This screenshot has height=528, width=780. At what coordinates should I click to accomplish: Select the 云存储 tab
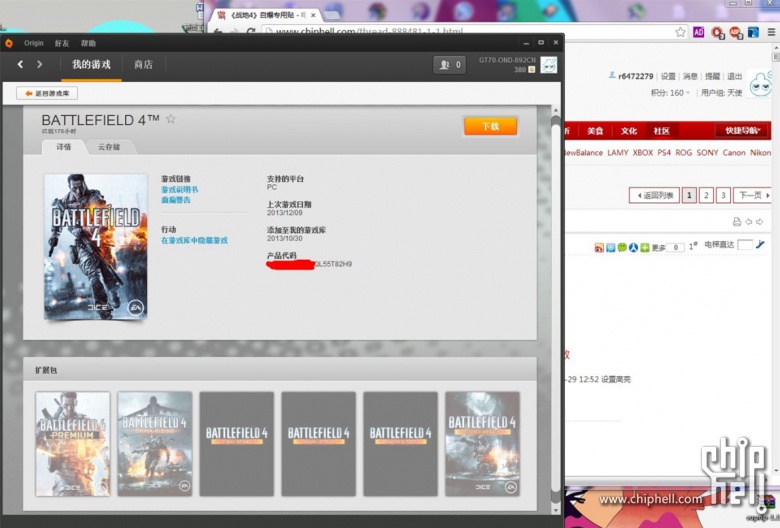click(x=108, y=147)
